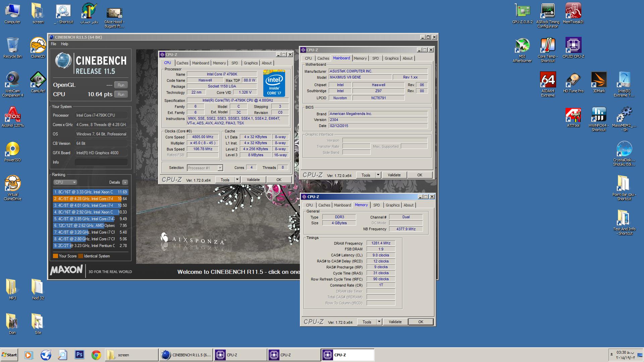This screenshot has height=362, width=644.
Task: Expand ranking Details arrow in Cinebench
Action: (x=125, y=182)
